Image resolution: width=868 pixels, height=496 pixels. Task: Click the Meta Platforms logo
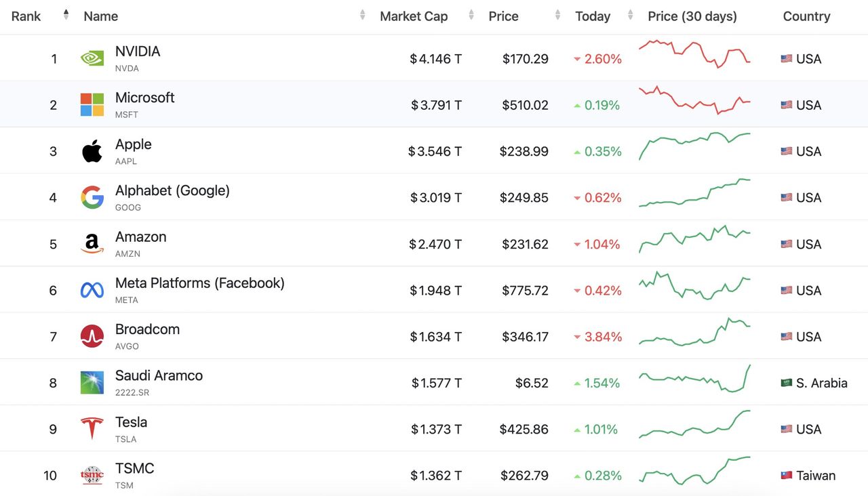pyautogui.click(x=92, y=290)
